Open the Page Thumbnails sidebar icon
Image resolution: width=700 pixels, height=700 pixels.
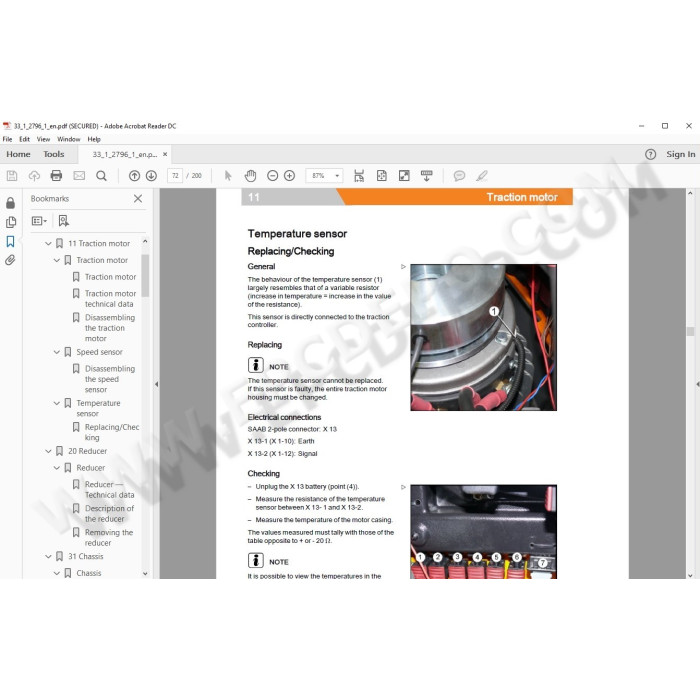tap(10, 222)
